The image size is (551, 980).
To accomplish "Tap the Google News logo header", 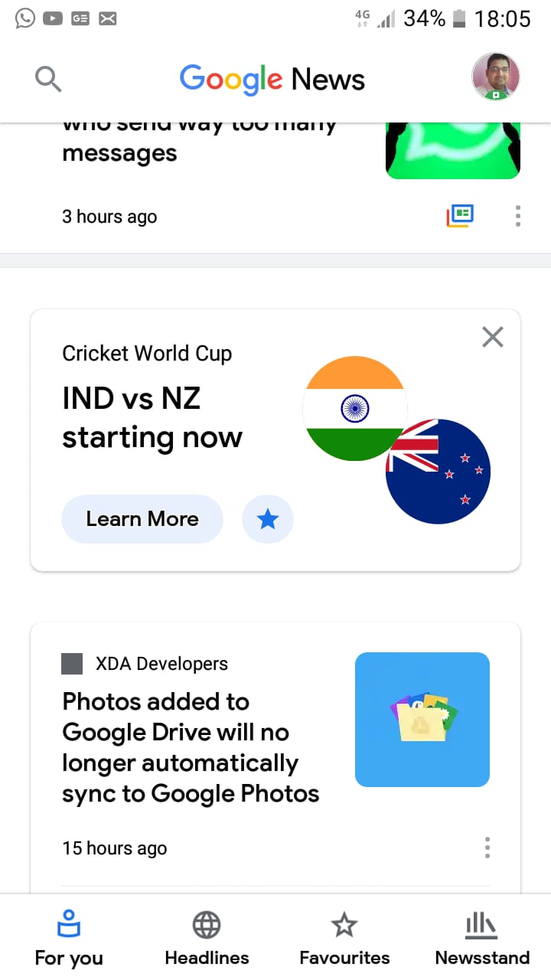I will (272, 79).
